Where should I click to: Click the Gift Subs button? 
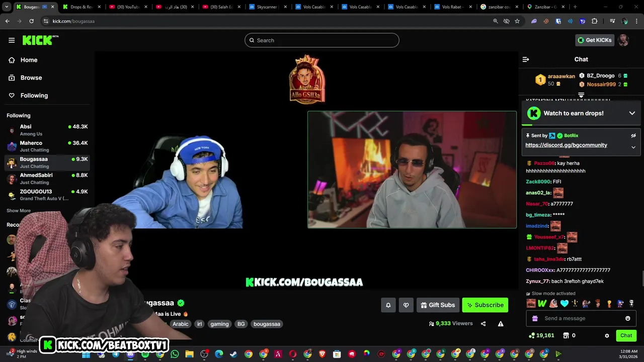click(437, 305)
